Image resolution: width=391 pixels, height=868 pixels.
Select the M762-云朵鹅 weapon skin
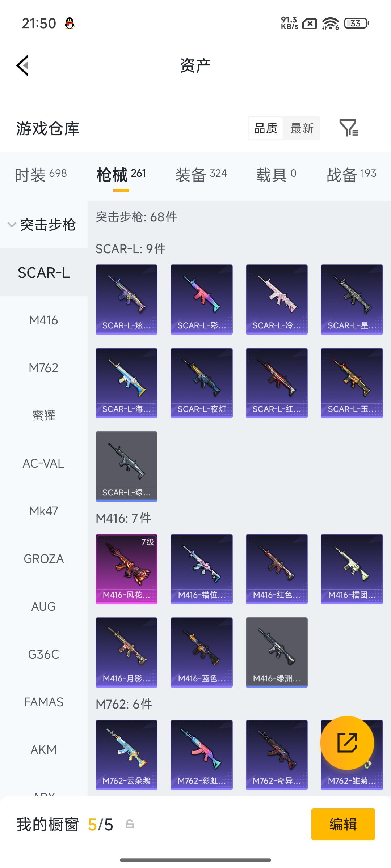point(126,755)
